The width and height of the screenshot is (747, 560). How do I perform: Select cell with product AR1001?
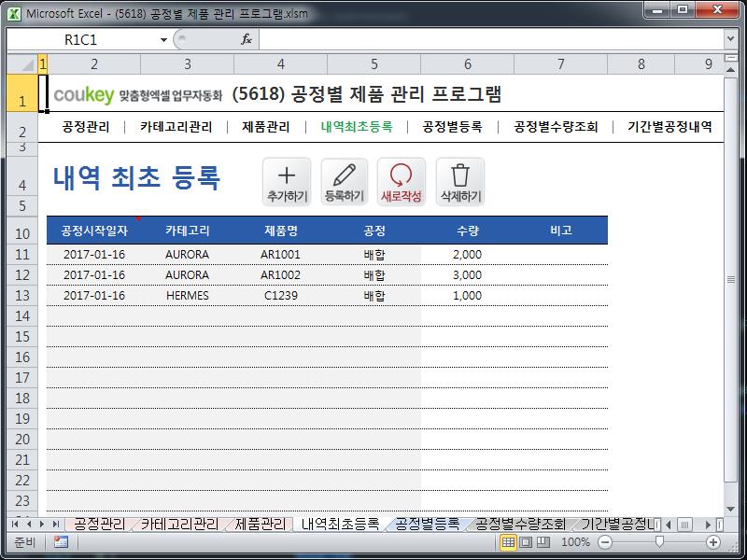click(x=281, y=254)
